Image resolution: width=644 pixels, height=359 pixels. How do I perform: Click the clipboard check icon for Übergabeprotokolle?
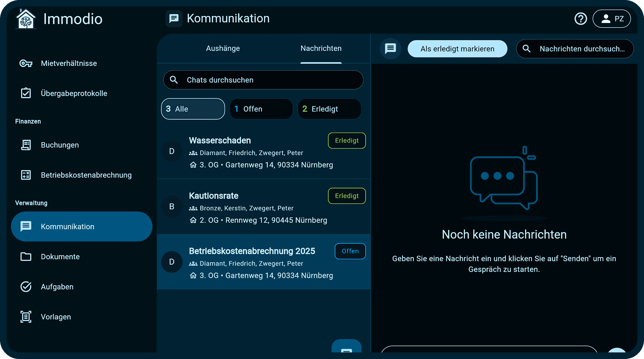pos(26,93)
